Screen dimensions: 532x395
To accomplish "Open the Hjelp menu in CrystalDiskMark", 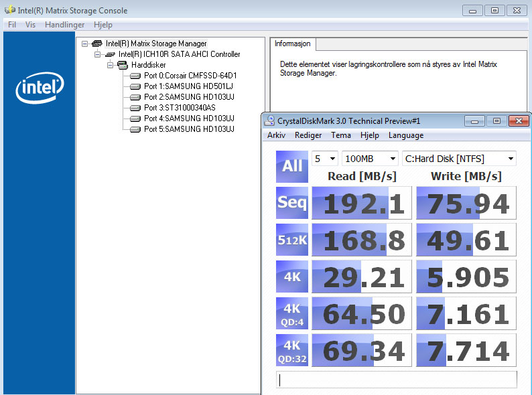I will (x=369, y=135).
